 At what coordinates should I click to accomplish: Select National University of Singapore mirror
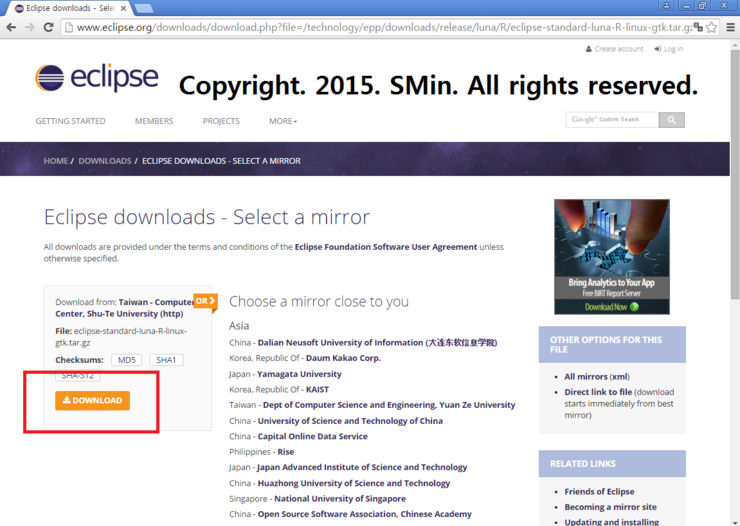340,499
